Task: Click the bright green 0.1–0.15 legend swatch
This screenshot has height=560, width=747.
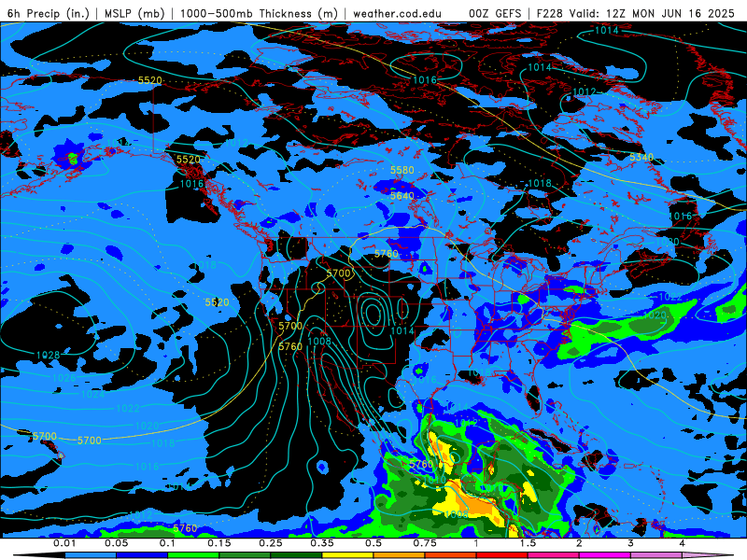Action: coord(193,555)
